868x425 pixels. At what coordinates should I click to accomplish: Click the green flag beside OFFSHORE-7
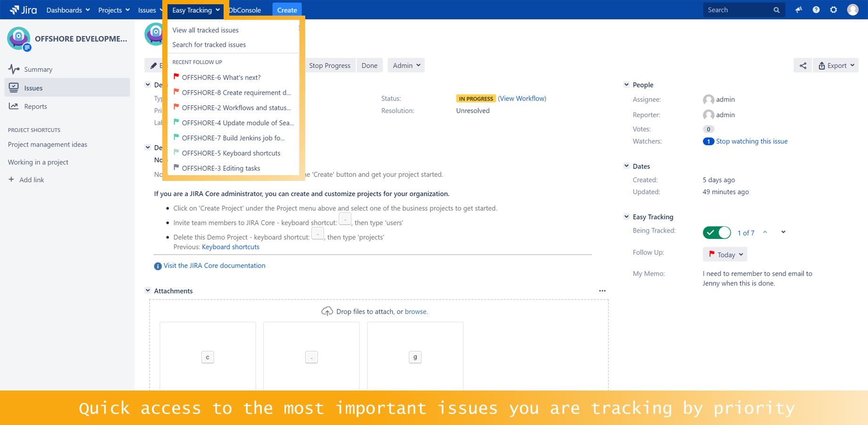[x=176, y=137]
